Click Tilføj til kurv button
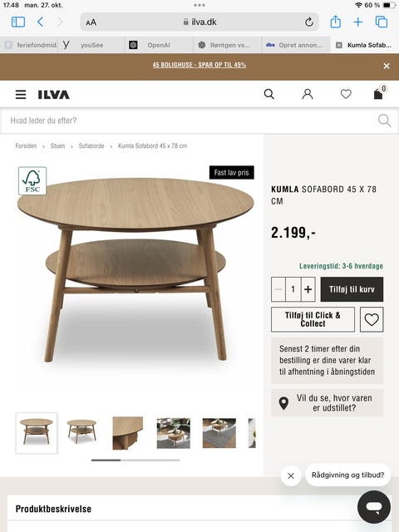 352,289
